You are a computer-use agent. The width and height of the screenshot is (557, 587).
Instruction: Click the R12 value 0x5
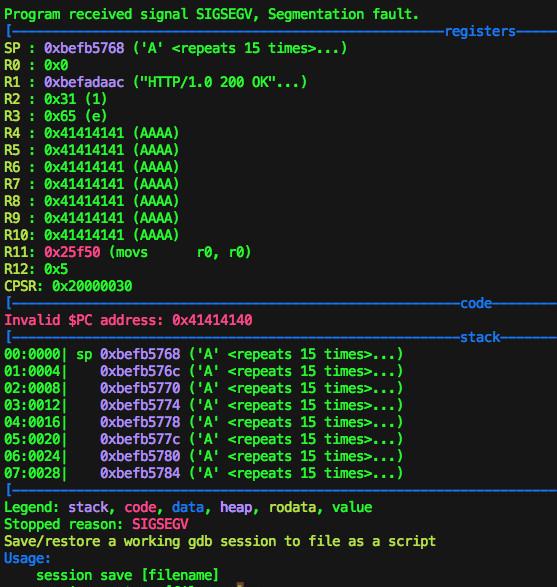pos(56,269)
